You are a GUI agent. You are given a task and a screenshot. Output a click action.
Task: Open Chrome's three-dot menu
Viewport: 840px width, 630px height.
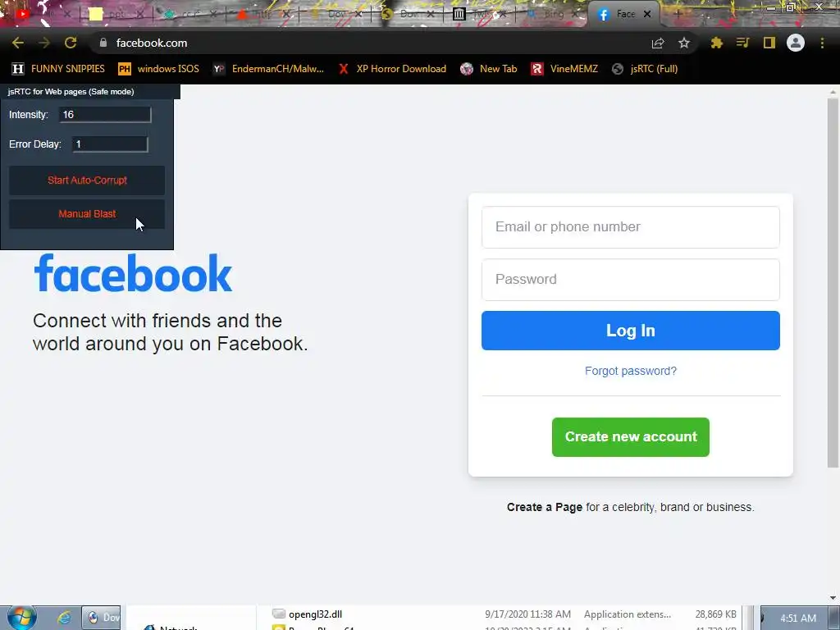coord(822,43)
